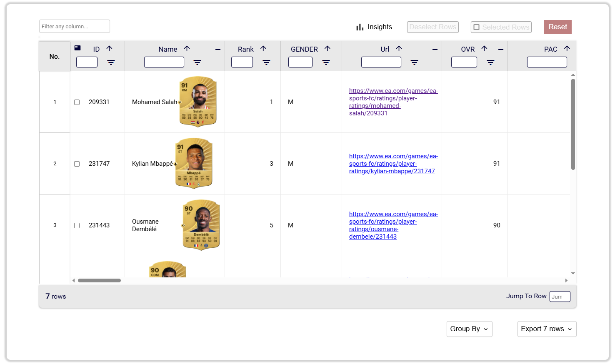615x364 pixels.
Task: Open the Group By dropdown
Action: point(470,329)
